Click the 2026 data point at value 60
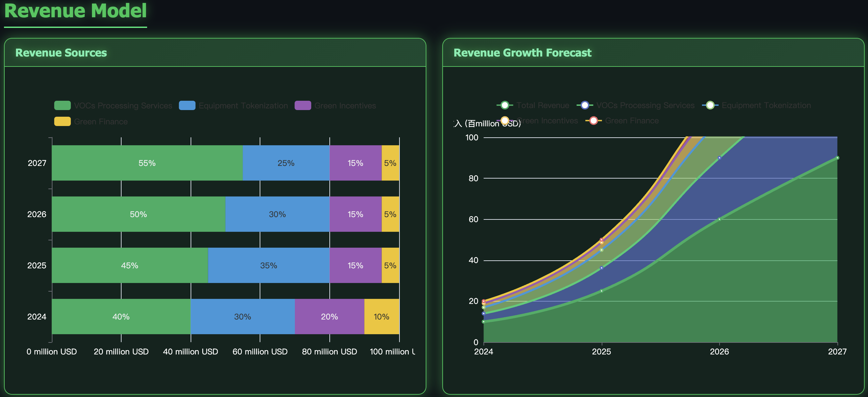 click(719, 219)
